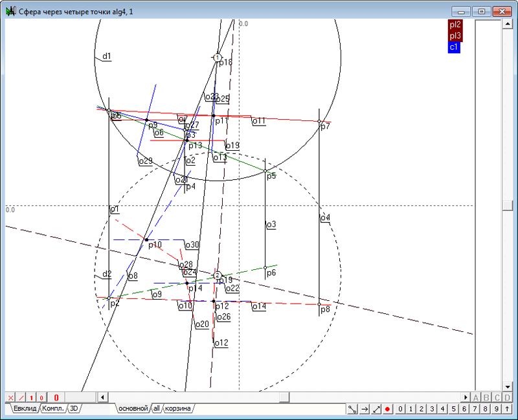The width and height of the screenshot is (518, 420).
Task: Click the o30 line label
Action: tap(192, 245)
